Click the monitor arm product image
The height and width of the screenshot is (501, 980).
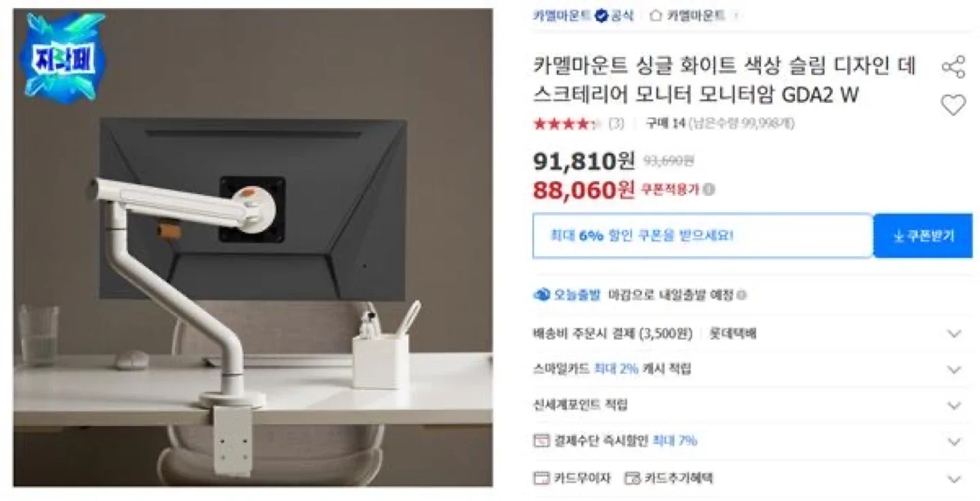click(x=252, y=248)
